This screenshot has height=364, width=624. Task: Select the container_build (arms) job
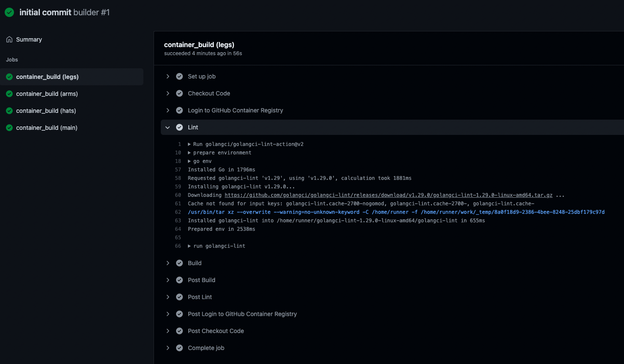[x=48, y=94]
